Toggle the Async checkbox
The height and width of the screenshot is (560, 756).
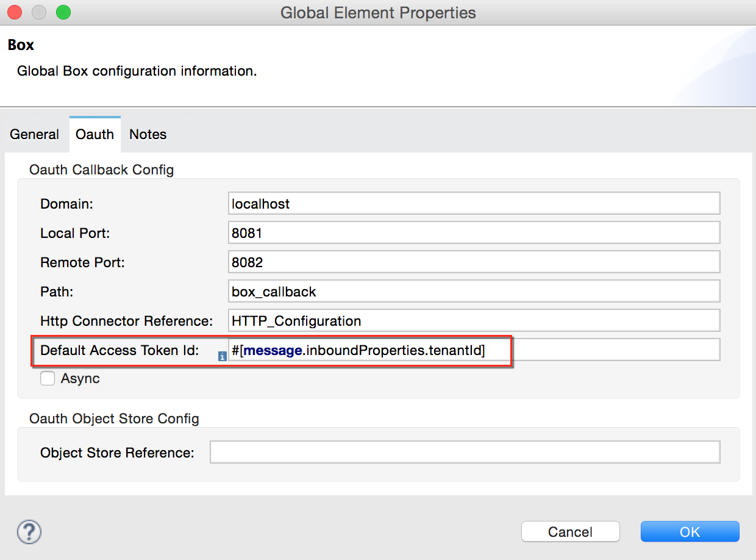[x=48, y=378]
